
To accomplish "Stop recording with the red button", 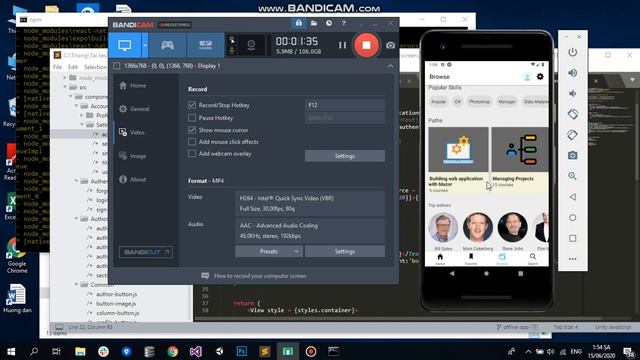I will [366, 45].
